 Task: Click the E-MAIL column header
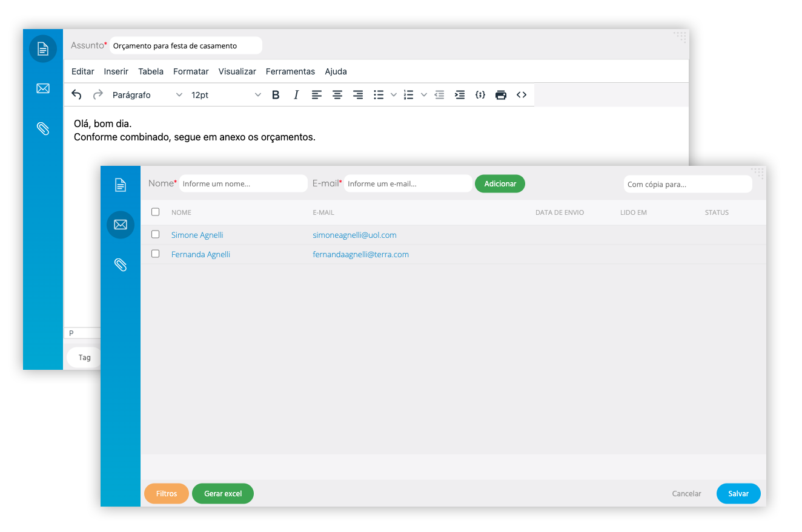click(323, 212)
